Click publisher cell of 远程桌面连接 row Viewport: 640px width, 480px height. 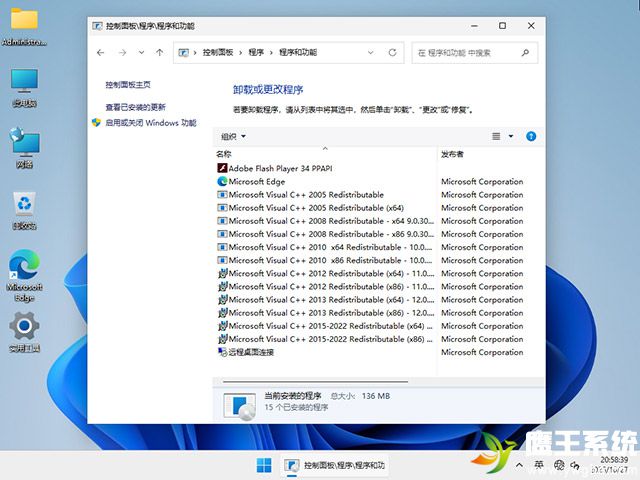pos(482,352)
